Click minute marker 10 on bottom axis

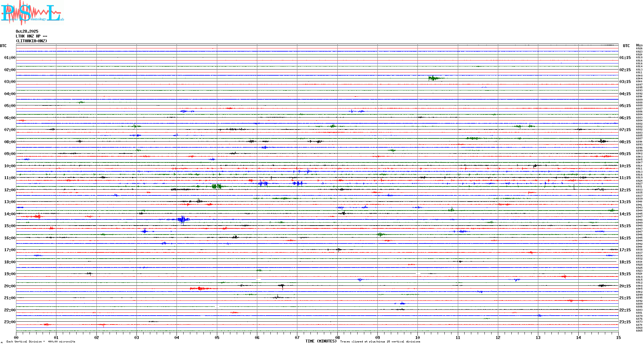[417, 337]
